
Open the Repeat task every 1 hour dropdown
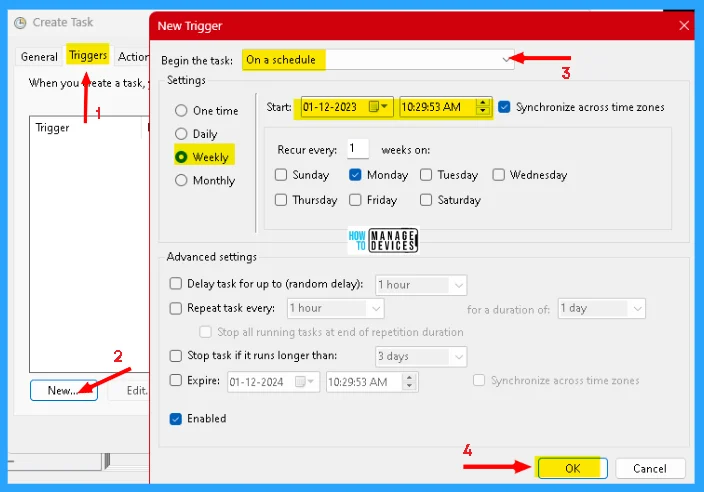tap(335, 308)
